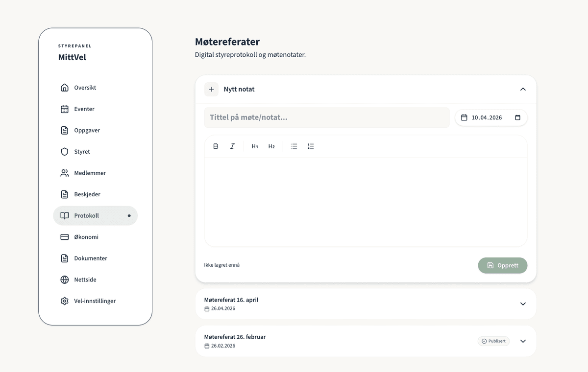Viewport: 588px width, 372px height.
Task: Open Medlemmer from the sidebar
Action: [x=90, y=173]
